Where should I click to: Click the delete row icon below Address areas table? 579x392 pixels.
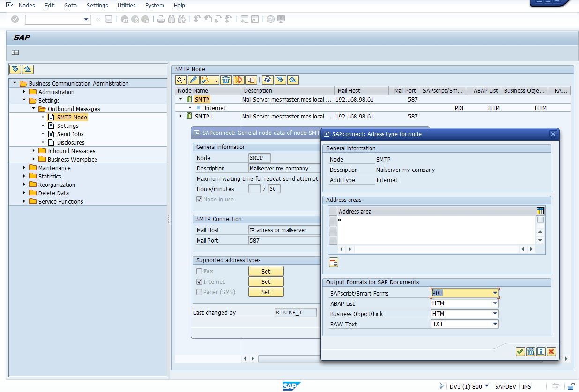pyautogui.click(x=334, y=262)
